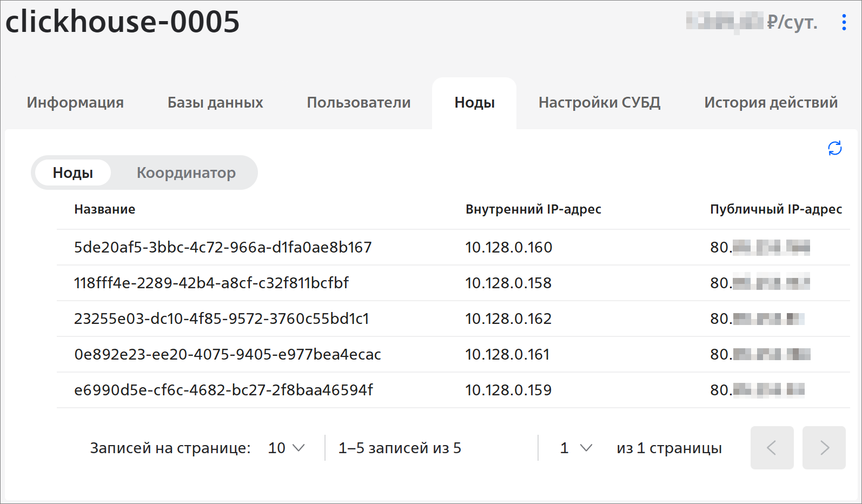Click internal IP 10.128.0.162
The width and height of the screenshot is (862, 504).
click(508, 319)
